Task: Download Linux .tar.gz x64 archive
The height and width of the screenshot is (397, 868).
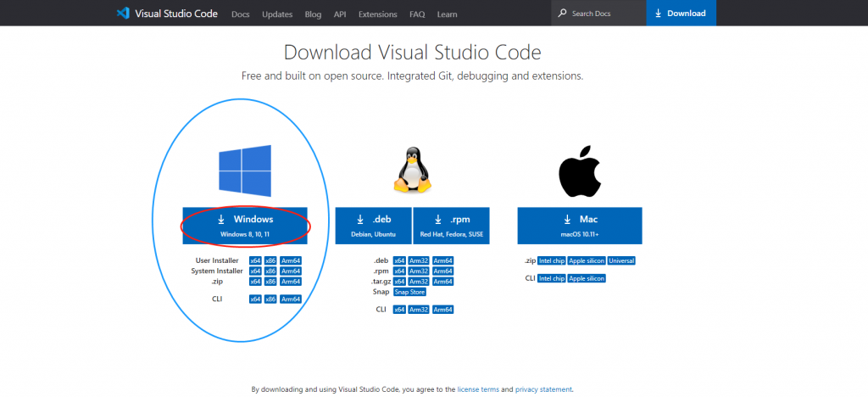Action: coord(399,282)
